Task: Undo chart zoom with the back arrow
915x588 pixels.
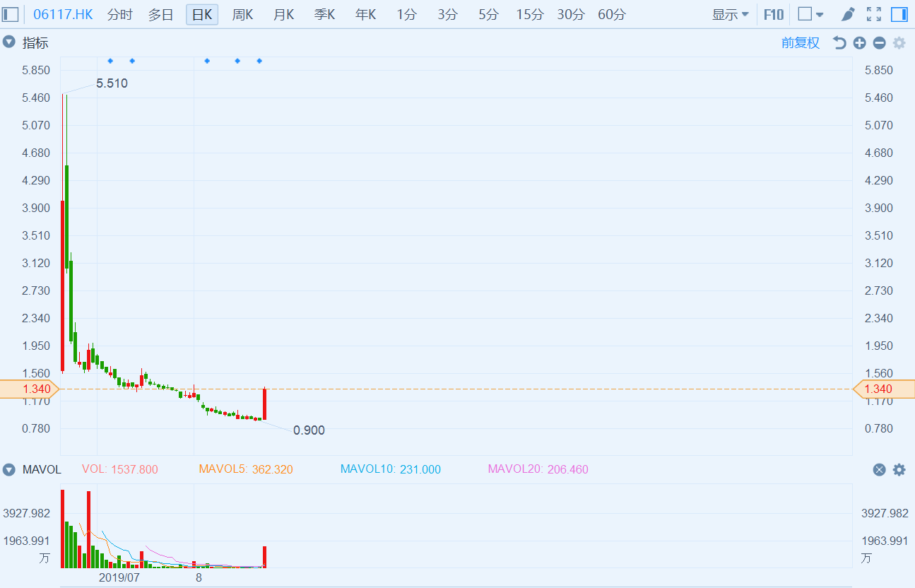Action: 839,43
